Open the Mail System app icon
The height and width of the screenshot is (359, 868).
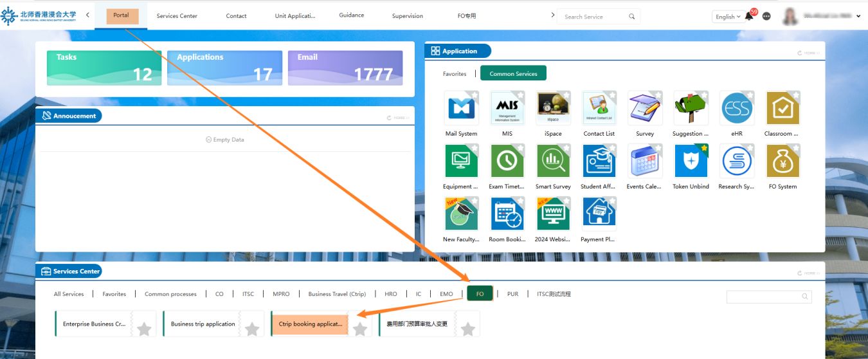coord(461,108)
